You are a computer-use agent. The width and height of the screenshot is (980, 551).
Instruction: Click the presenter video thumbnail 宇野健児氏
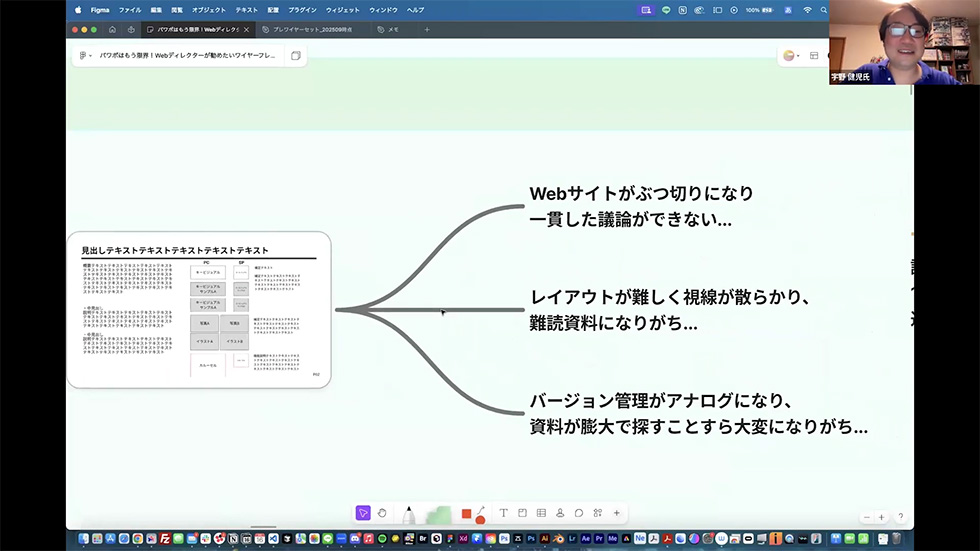coord(904,42)
